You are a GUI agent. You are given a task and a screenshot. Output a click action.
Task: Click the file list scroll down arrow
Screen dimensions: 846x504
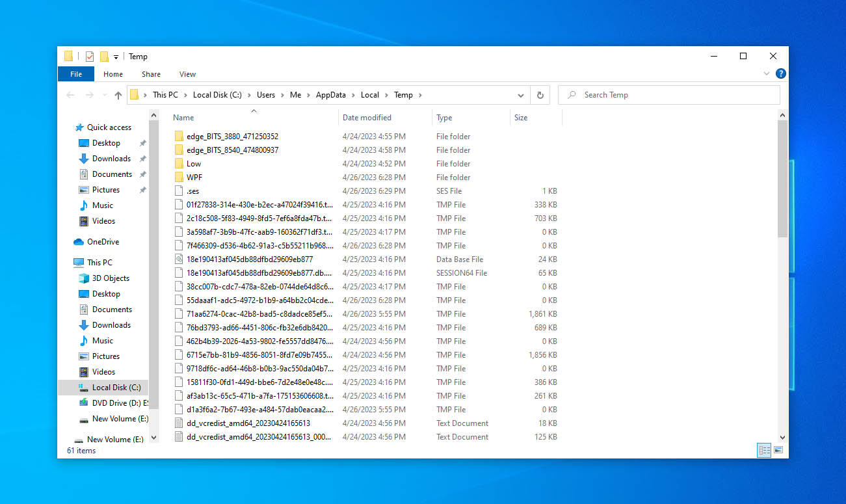[x=782, y=438]
